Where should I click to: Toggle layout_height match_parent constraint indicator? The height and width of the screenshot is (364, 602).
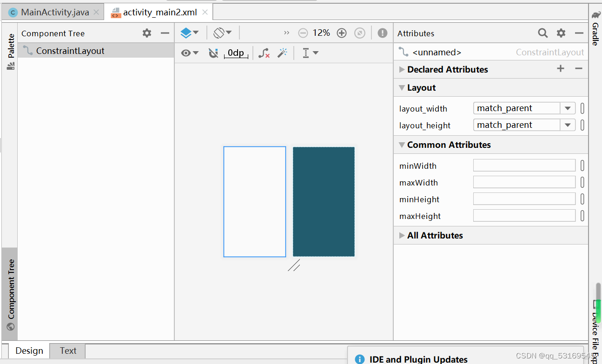click(x=582, y=125)
